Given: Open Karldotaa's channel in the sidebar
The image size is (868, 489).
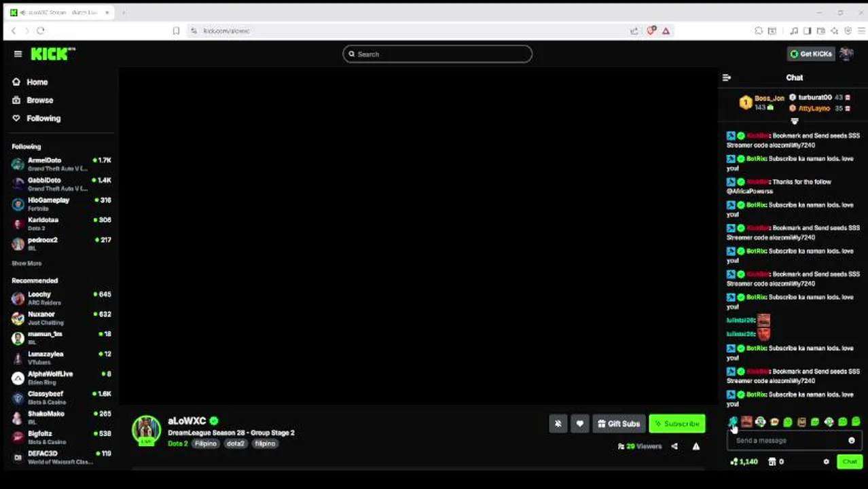Looking at the screenshot, I should tap(61, 223).
